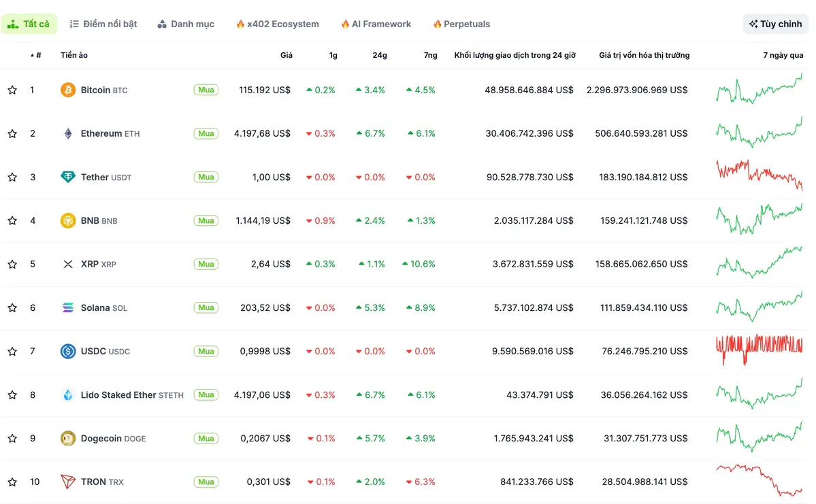Image resolution: width=816 pixels, height=504 pixels.
Task: Click the Mua button for Ethereum
Action: [206, 133]
